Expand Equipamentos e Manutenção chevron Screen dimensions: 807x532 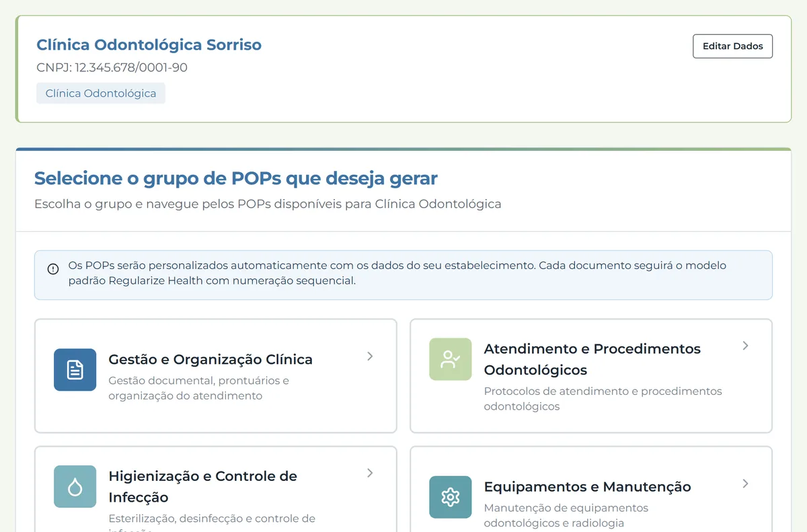745,484
